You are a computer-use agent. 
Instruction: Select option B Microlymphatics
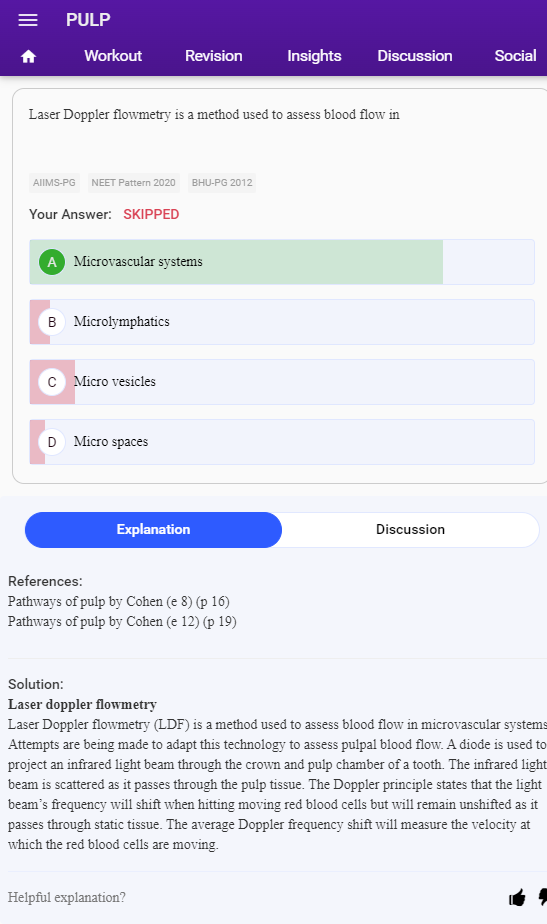click(x=282, y=322)
